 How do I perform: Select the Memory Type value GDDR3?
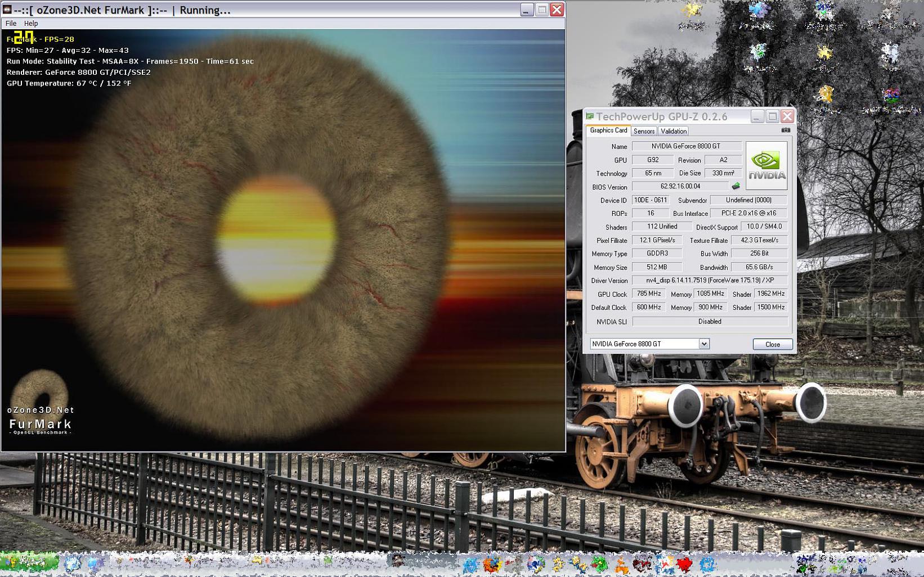(657, 254)
